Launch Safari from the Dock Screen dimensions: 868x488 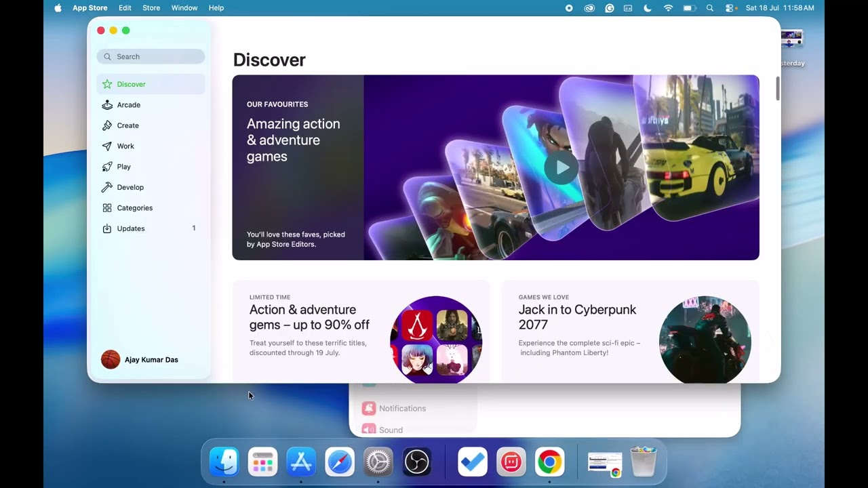[340, 462]
